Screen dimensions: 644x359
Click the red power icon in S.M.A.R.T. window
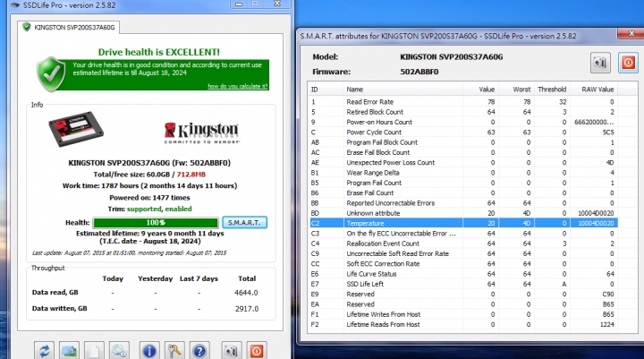pos(629,63)
